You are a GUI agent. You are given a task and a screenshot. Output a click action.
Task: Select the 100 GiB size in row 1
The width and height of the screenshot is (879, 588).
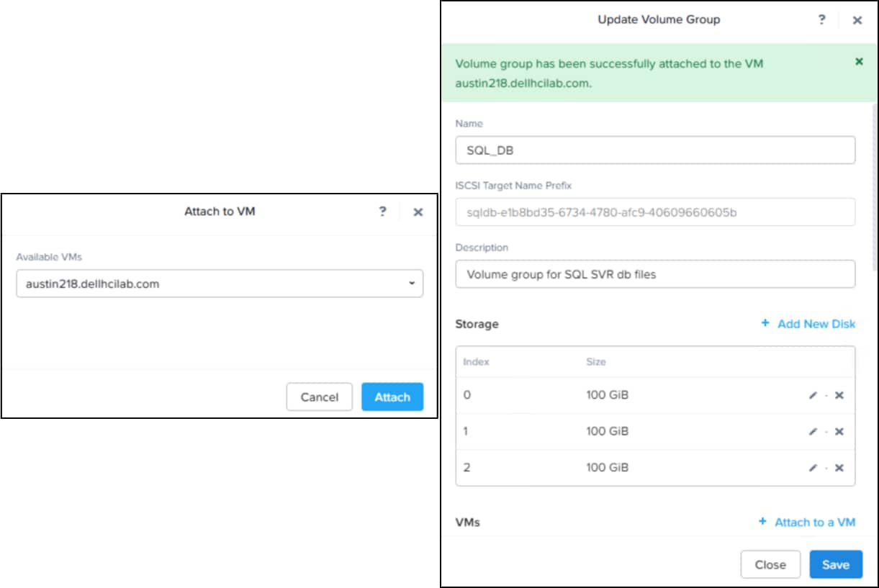pyautogui.click(x=608, y=431)
